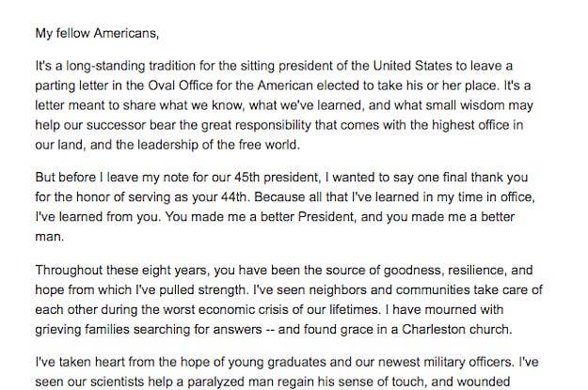588x390 pixels.
Task: Click the "My fellow Americans," greeting line
Action: click(x=98, y=34)
